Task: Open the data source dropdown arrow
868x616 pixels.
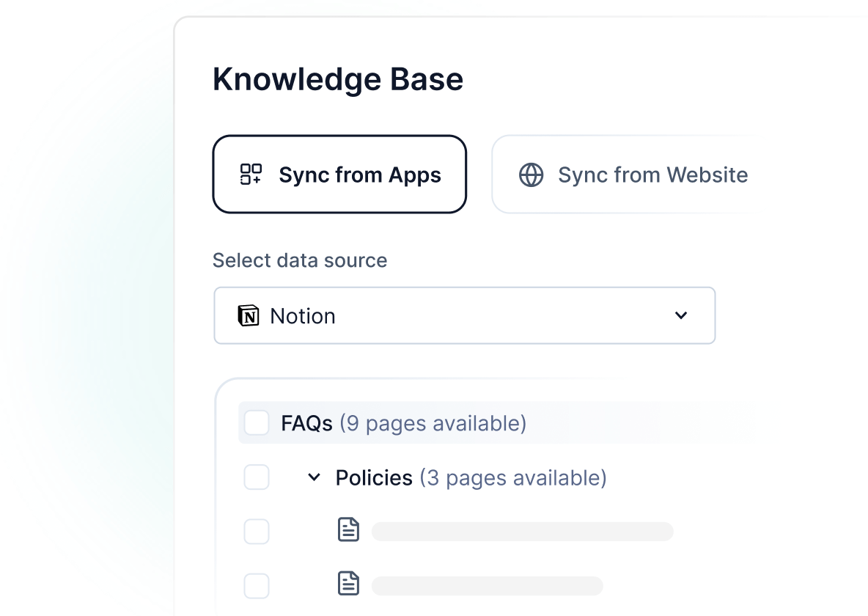Action: (x=681, y=315)
